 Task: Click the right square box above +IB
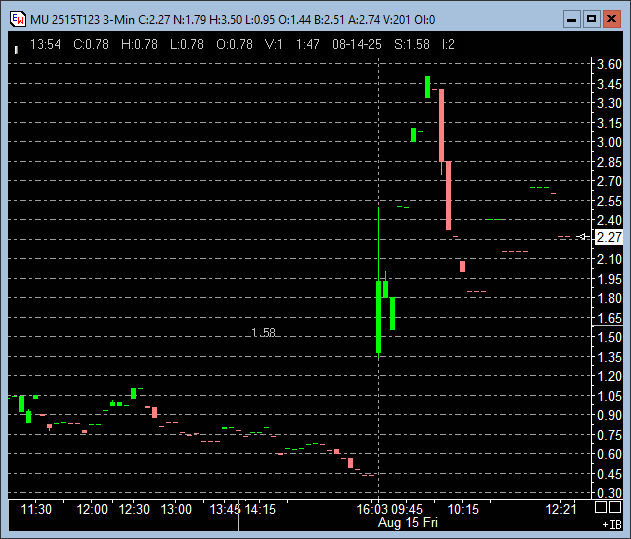tap(615, 507)
